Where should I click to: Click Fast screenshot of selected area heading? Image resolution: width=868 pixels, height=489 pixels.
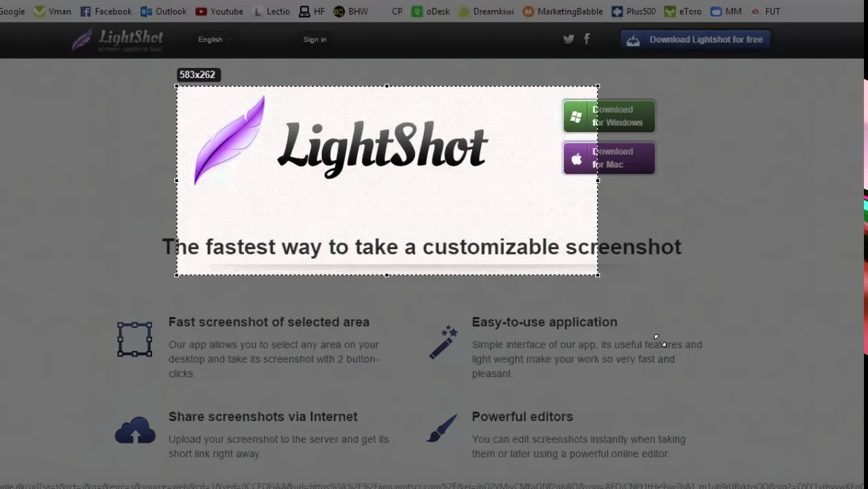pyautogui.click(x=269, y=322)
